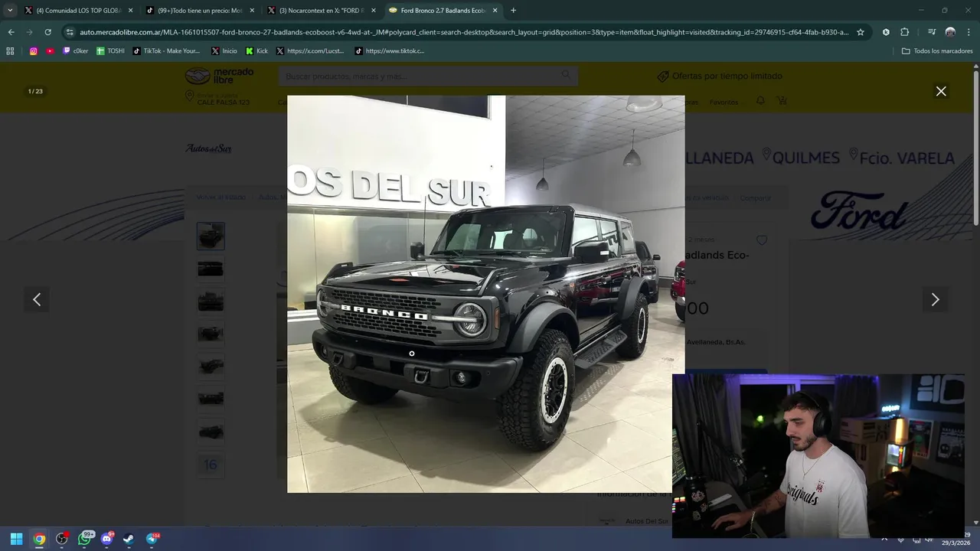View site information icon in address bar
Screen dimensions: 980x551
tap(70, 32)
